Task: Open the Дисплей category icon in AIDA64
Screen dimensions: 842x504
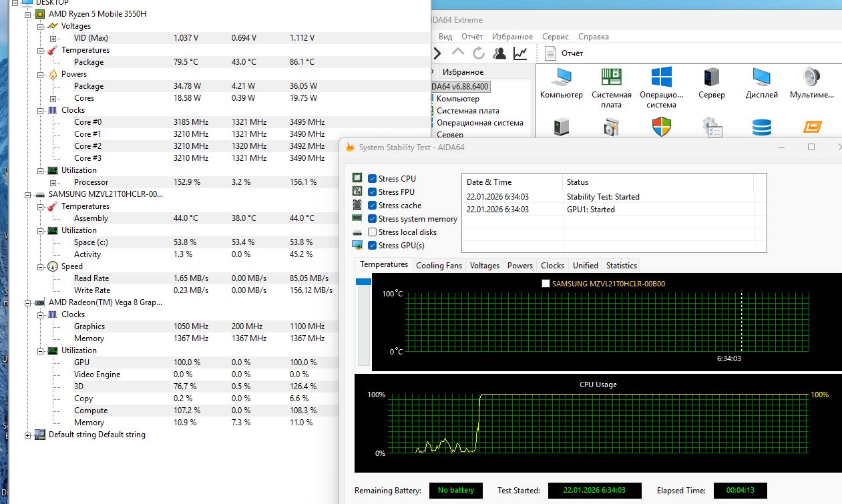Action: click(762, 77)
